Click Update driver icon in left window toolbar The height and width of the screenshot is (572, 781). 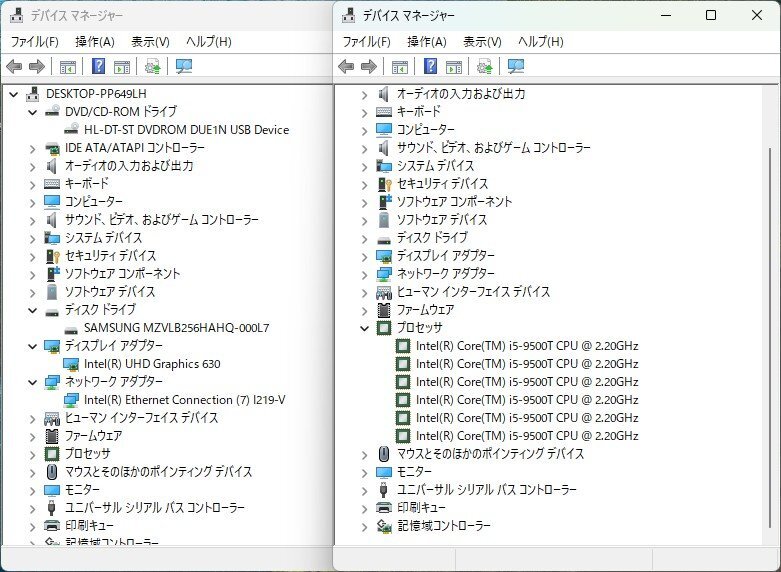click(152, 66)
